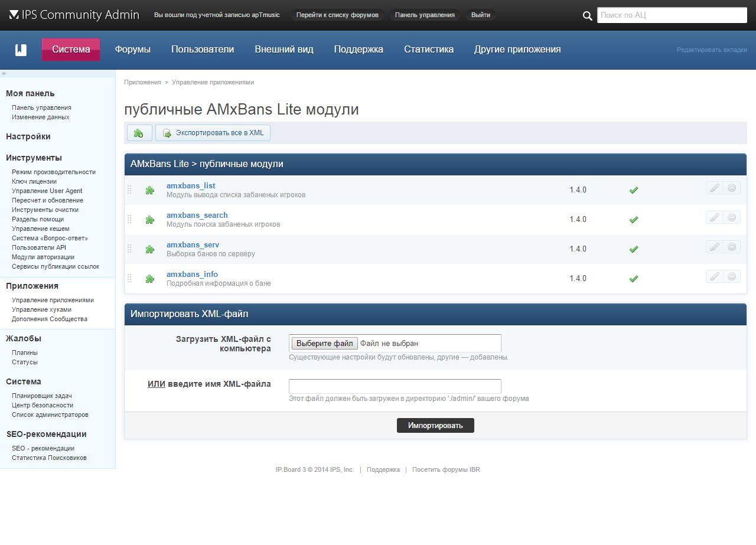Viewport: 756px width, 545px height.
Task: Open Изменение данных in the sidebar
Action: [41, 117]
